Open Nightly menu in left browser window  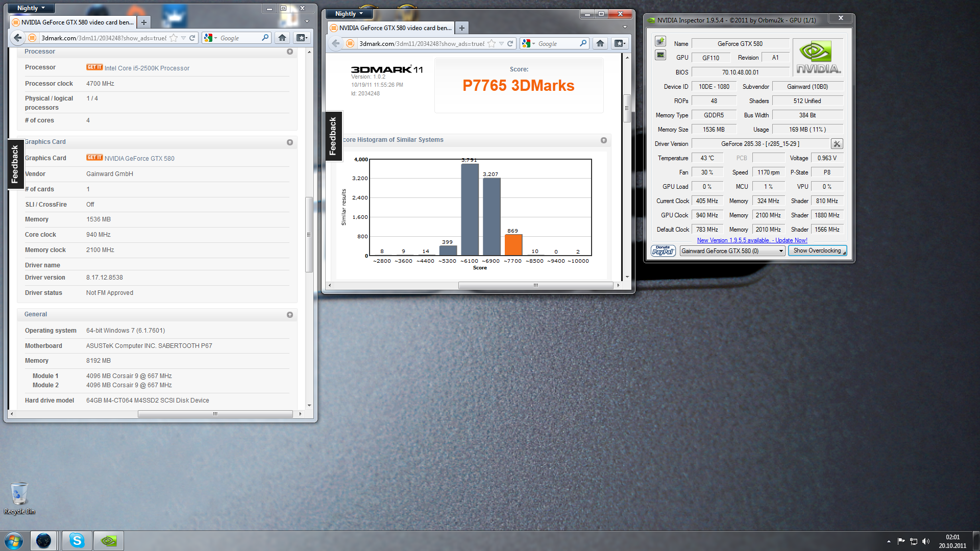point(31,8)
